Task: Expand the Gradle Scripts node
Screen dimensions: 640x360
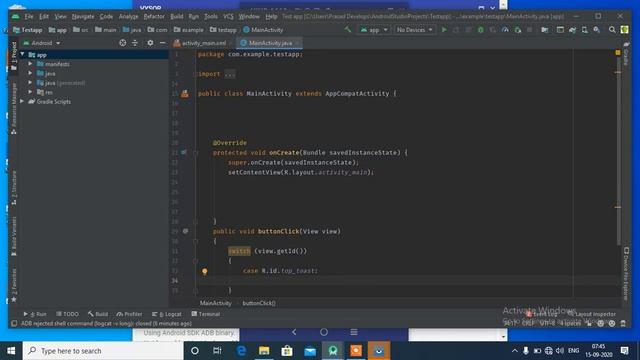Action: click(22, 101)
